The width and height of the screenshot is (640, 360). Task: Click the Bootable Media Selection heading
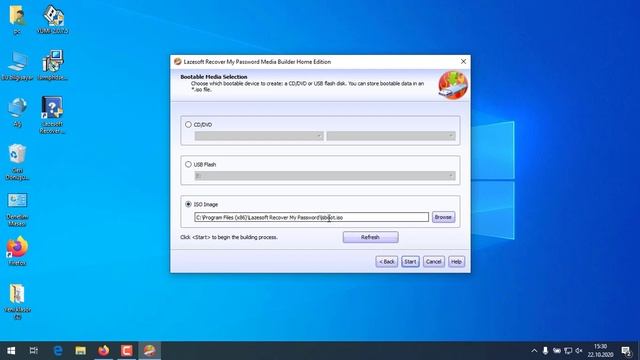(214, 77)
